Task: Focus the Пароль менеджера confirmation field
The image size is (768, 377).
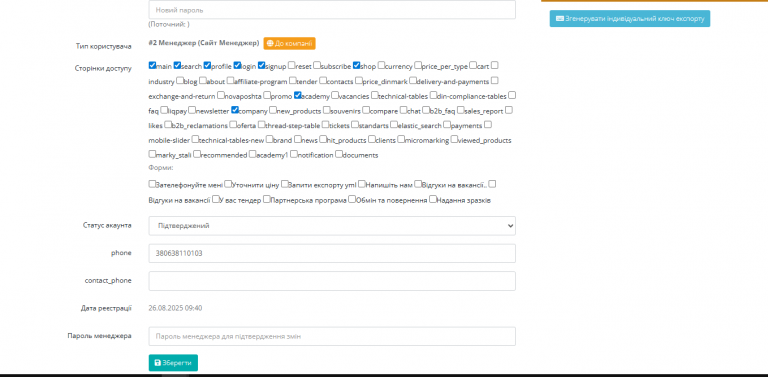Action: [x=332, y=336]
